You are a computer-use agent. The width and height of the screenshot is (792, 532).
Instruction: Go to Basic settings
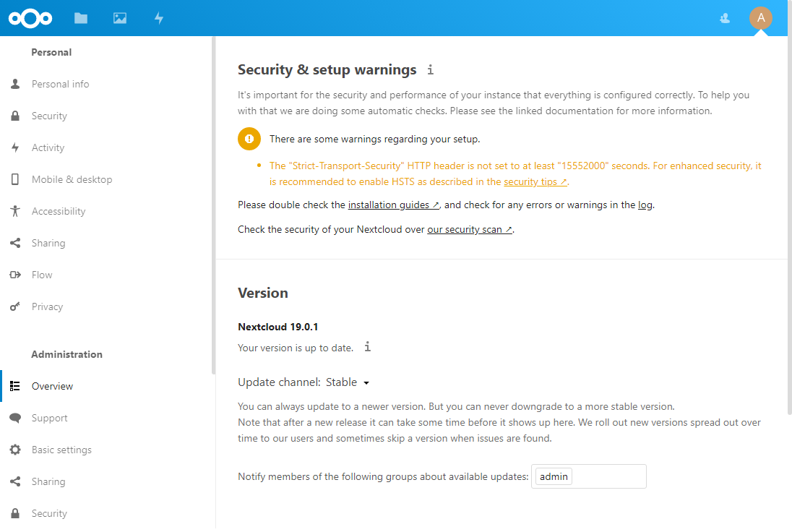tap(61, 450)
